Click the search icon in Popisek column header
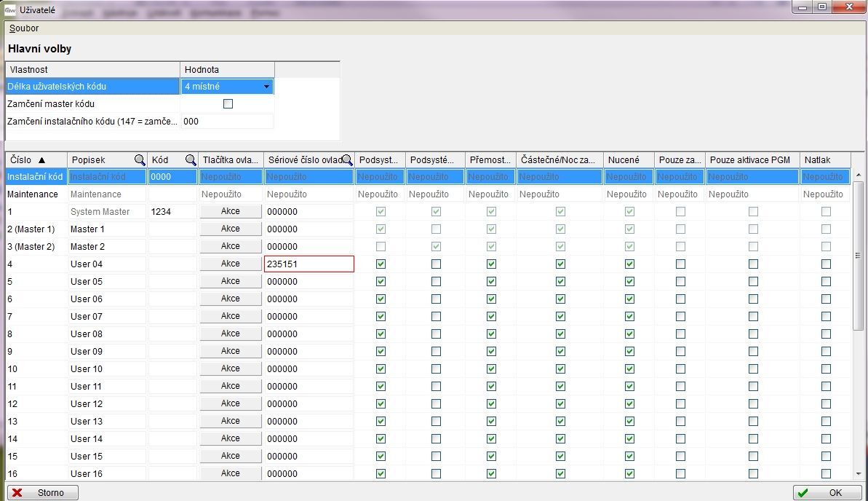 [139, 160]
